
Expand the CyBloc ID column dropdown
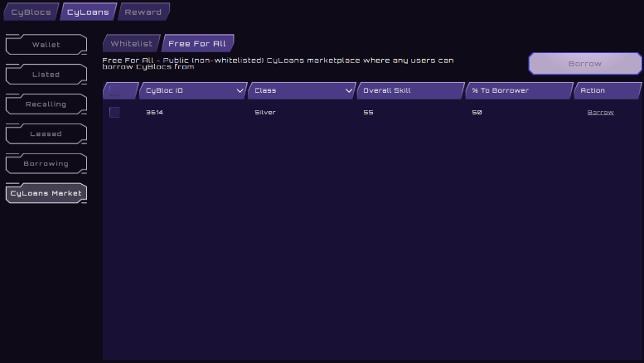240,90
